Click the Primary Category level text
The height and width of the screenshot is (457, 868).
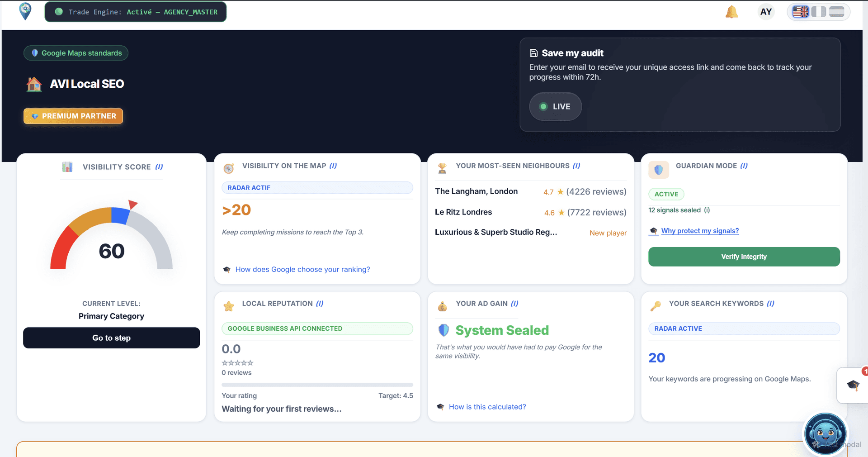tap(111, 316)
